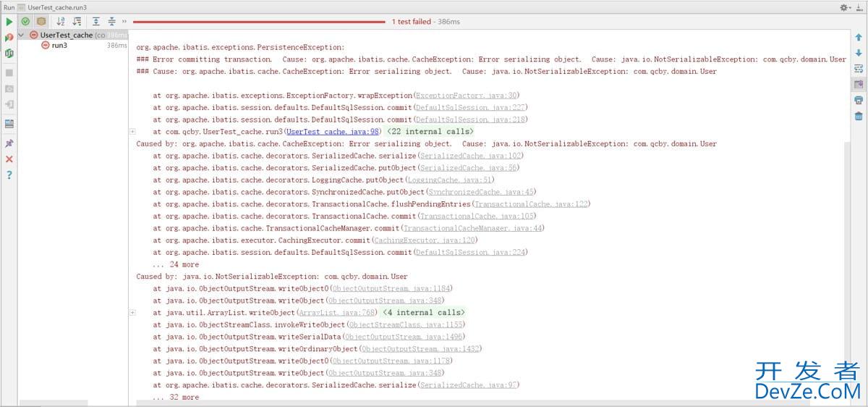Select the run3 failed test
Image resolution: width=868 pixels, height=407 pixels.
[59, 45]
